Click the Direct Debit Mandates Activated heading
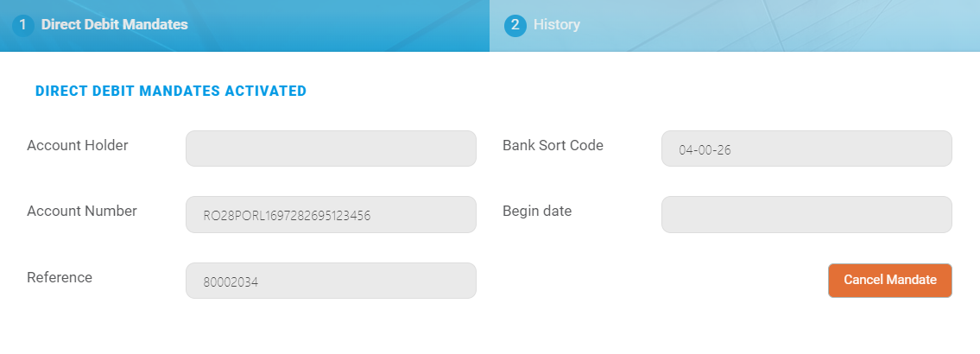 pyautogui.click(x=171, y=91)
